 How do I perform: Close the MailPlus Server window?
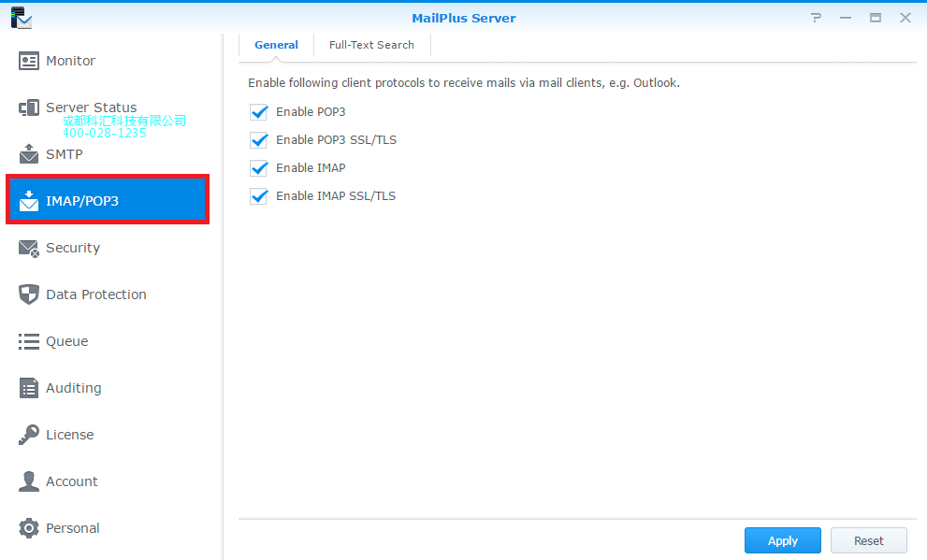coord(905,18)
